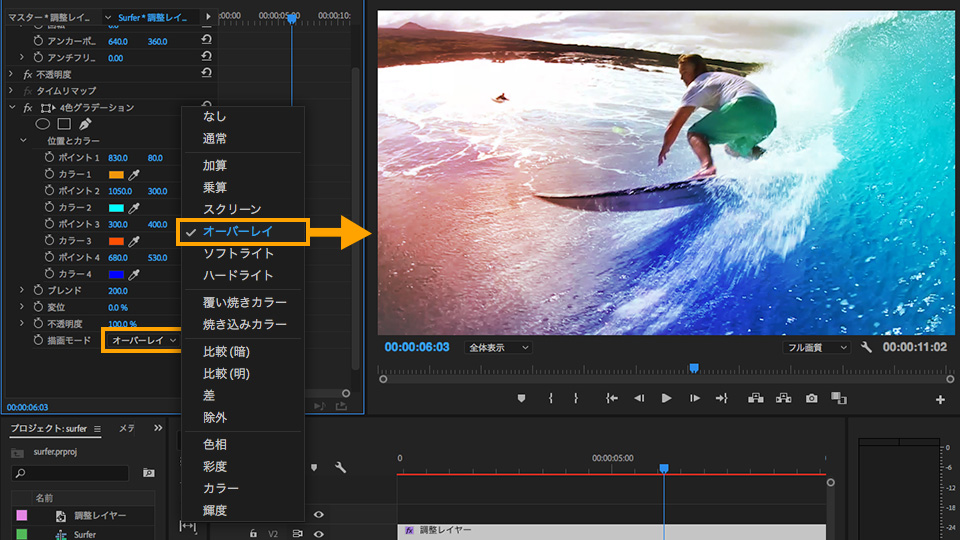This screenshot has height=540, width=960.
Task: Open the カラー4 blue color swatch
Action: point(116,274)
